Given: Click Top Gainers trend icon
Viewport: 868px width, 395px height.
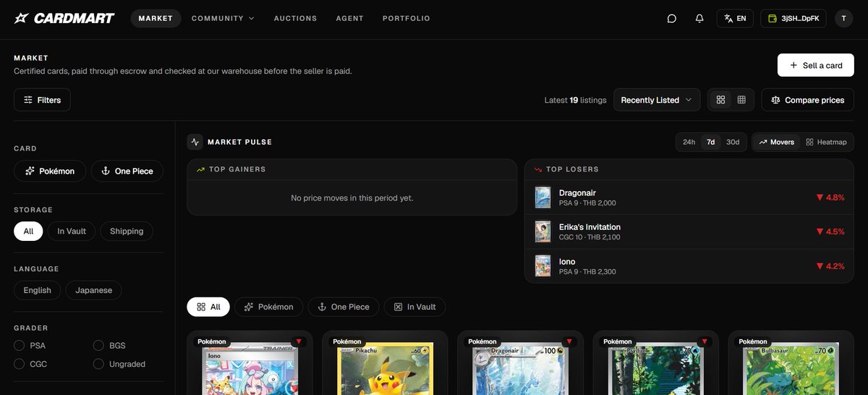Looking at the screenshot, I should (200, 169).
